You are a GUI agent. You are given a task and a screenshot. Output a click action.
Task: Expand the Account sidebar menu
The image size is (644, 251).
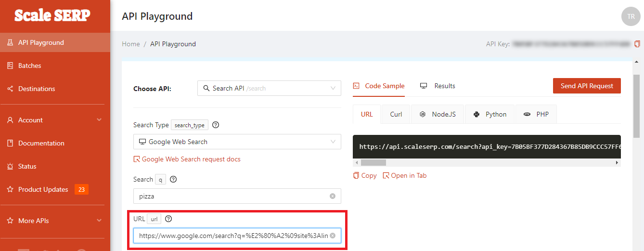(55, 120)
